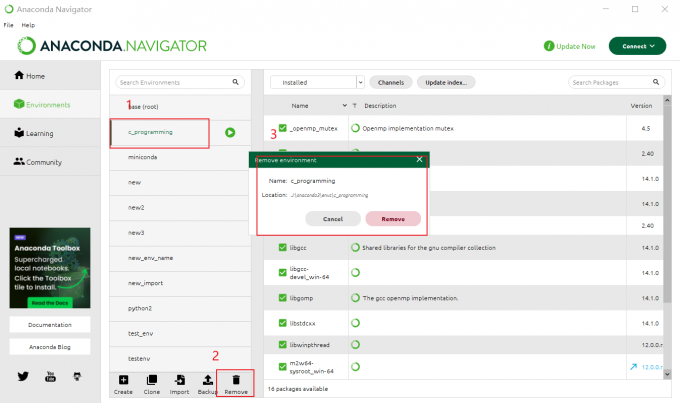Open the GitHub link icon
This screenshot has height=403, width=680.
[77, 376]
